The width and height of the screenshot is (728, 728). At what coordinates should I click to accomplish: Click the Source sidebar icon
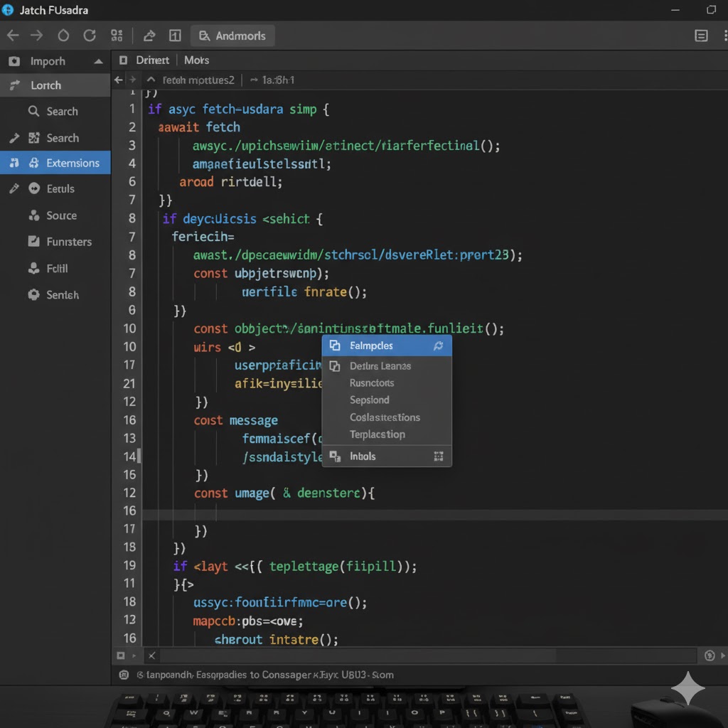33,215
